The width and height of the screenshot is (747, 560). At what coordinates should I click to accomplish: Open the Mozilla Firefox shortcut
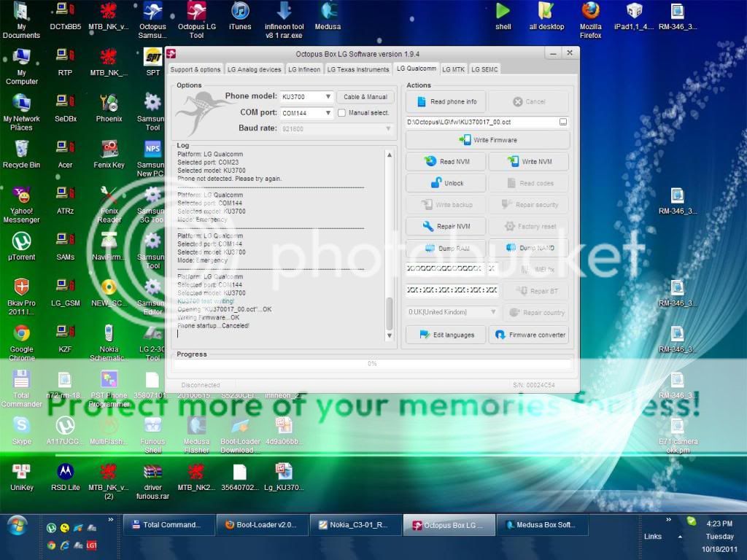click(x=590, y=20)
